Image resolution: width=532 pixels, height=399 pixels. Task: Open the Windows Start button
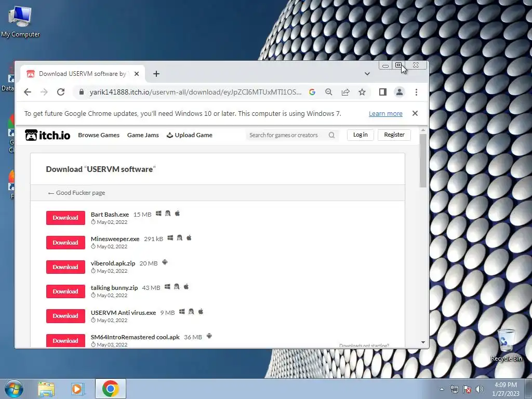coord(14,389)
